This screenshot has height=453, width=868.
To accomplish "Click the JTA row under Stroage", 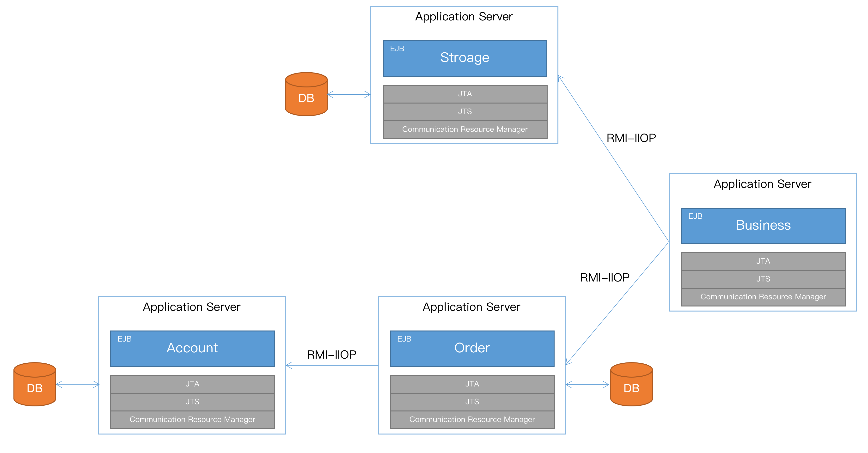I will [465, 94].
